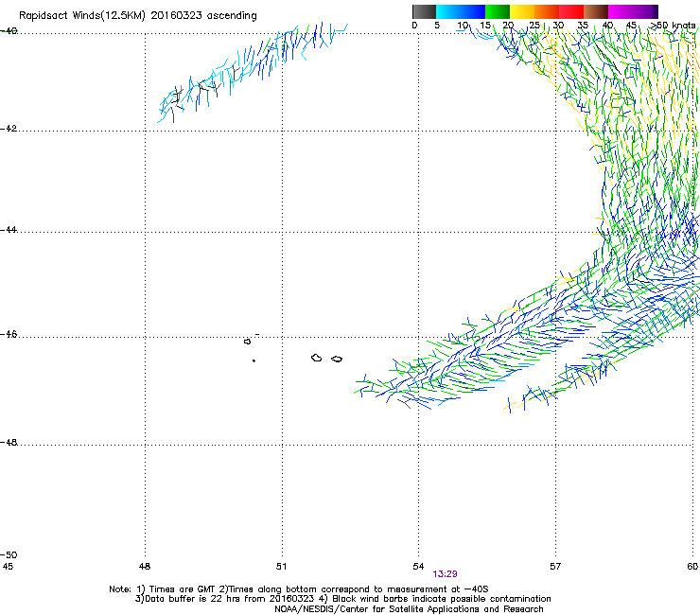Click the '51' longitude axis label
This screenshot has height=615, width=700.
pyautogui.click(x=281, y=567)
